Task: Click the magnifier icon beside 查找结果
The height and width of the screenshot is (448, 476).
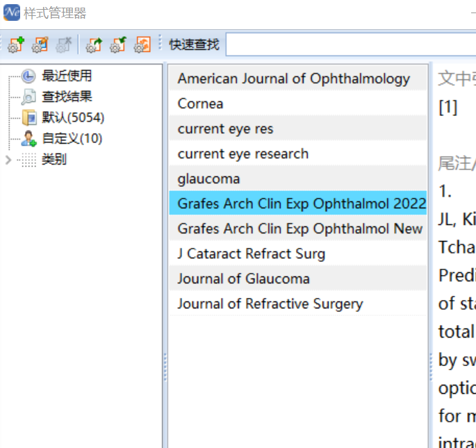Action: tap(28, 97)
